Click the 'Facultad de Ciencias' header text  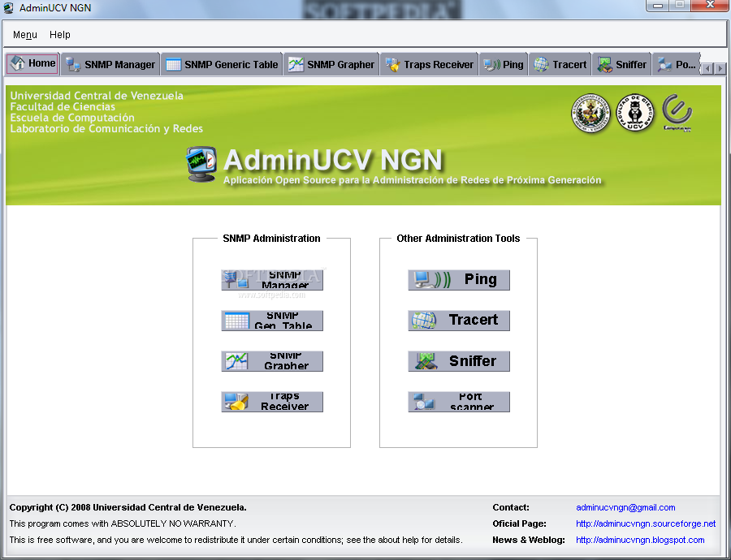pyautogui.click(x=63, y=106)
